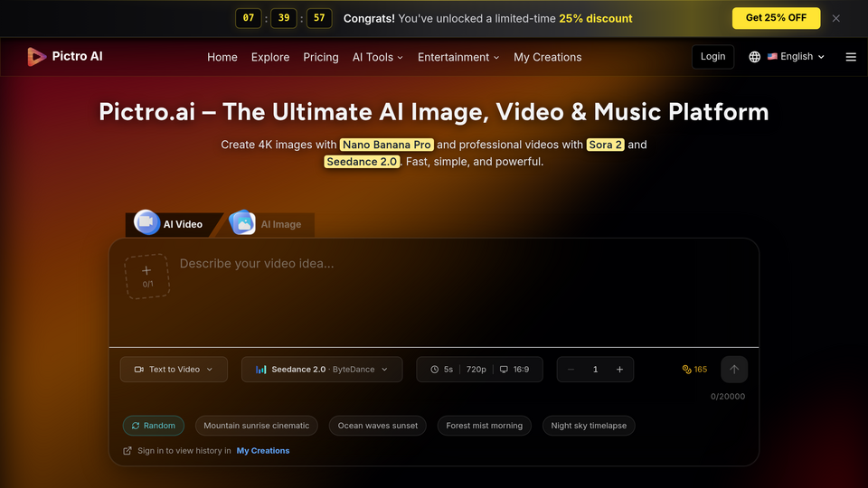868x488 pixels.
Task: Decrease video count with minus button
Action: tap(571, 369)
